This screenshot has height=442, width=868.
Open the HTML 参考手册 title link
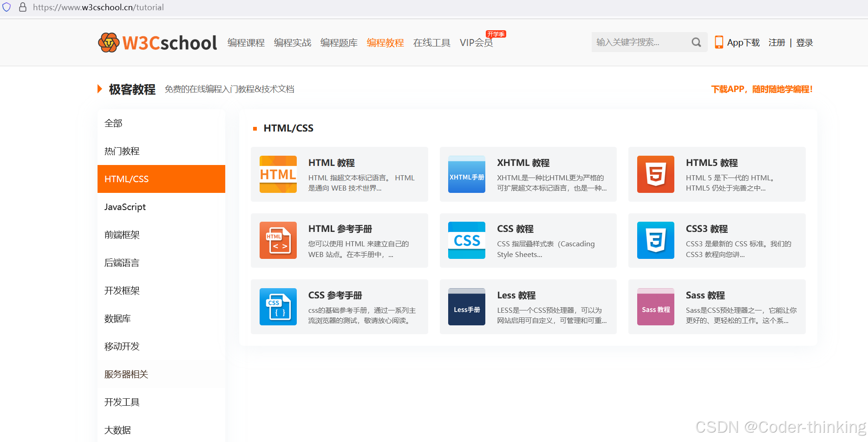coord(340,229)
